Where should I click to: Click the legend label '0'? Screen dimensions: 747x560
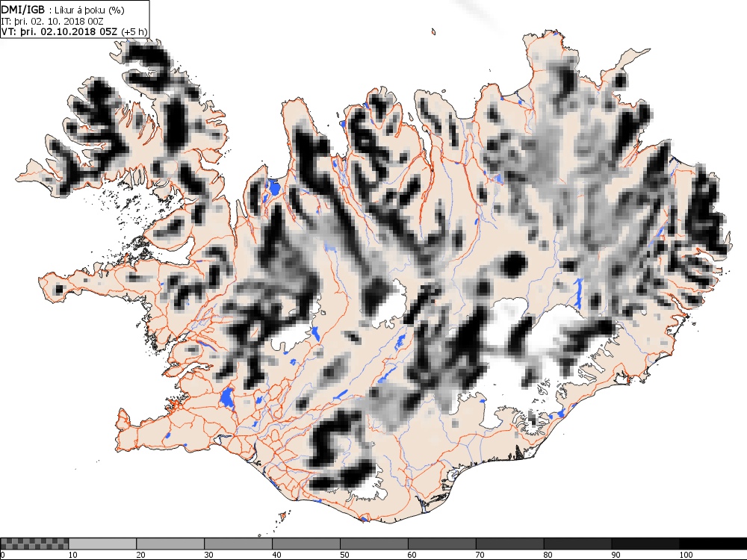[x=2, y=555]
